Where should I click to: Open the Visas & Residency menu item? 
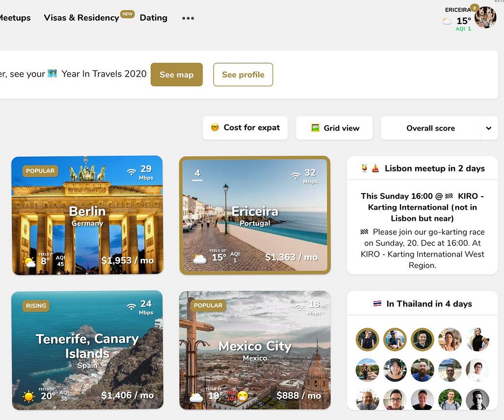click(x=81, y=18)
